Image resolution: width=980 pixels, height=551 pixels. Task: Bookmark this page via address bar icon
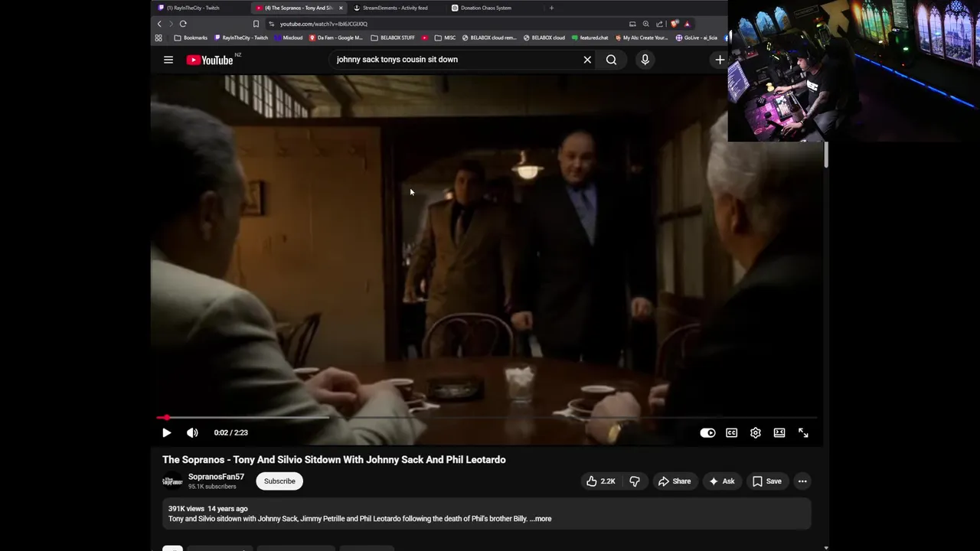256,24
